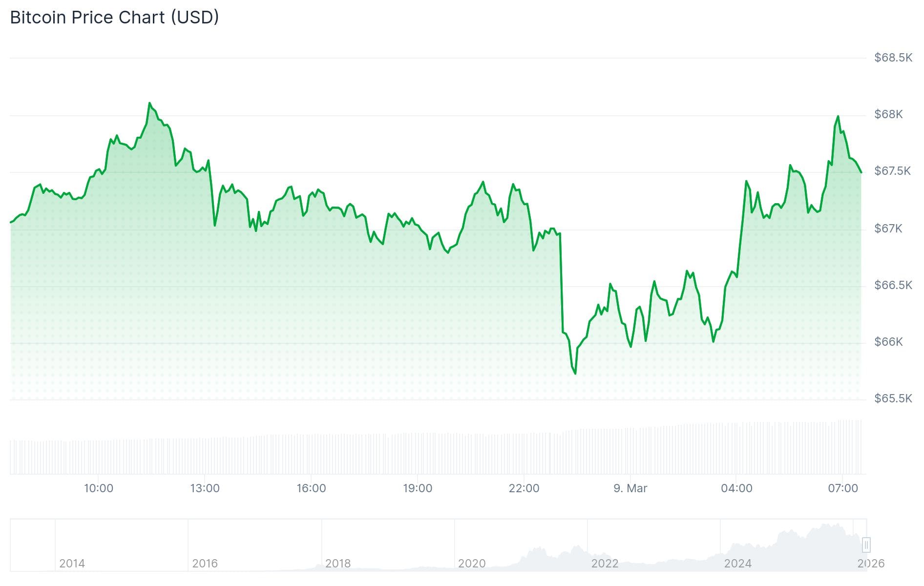The width and height of the screenshot is (924, 586).
Task: Click the 13:00 time axis label
Action: [205, 488]
